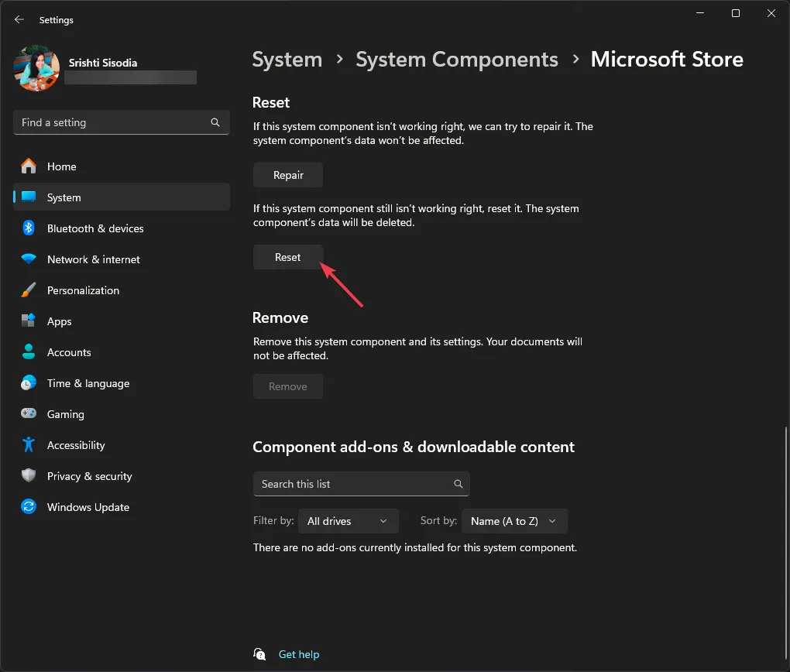This screenshot has height=672, width=790.
Task: Click the Microsoft Store breadcrumb title
Action: (x=667, y=60)
